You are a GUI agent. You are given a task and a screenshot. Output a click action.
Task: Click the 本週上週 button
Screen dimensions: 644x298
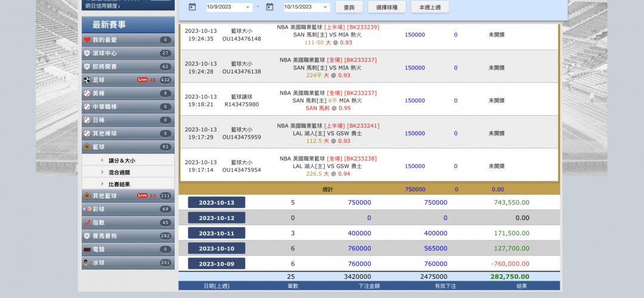[x=430, y=7]
